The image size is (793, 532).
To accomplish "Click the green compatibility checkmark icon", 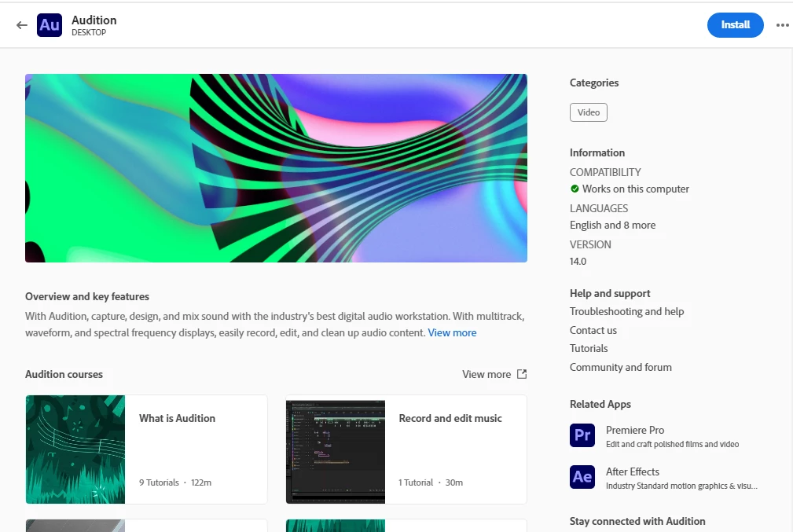I will [575, 189].
